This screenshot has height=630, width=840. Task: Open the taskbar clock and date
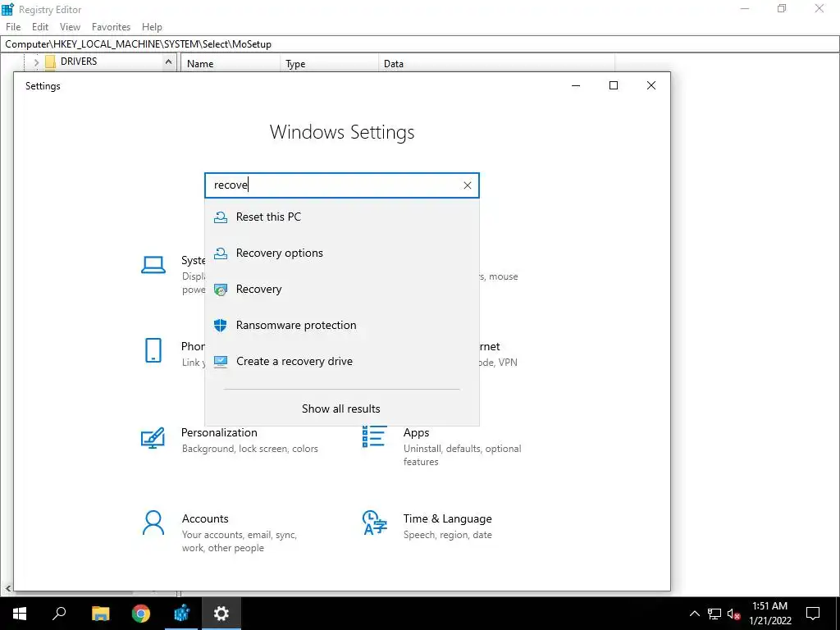coord(769,614)
